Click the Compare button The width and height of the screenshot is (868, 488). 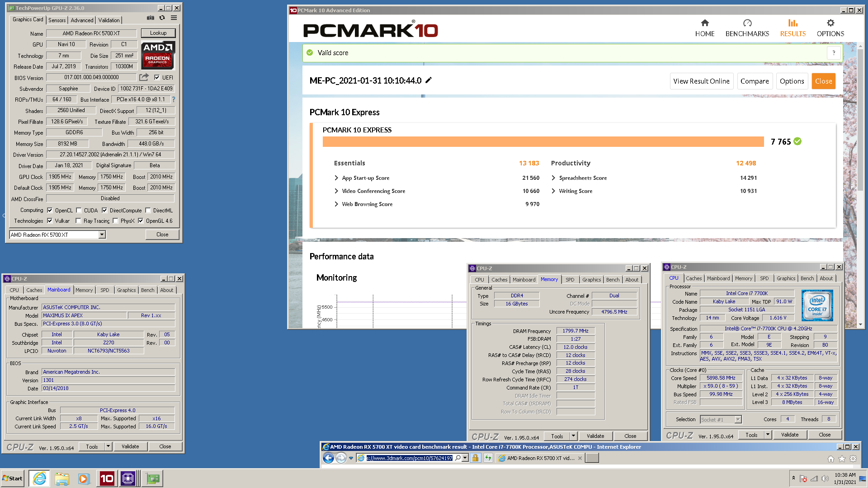click(x=755, y=81)
